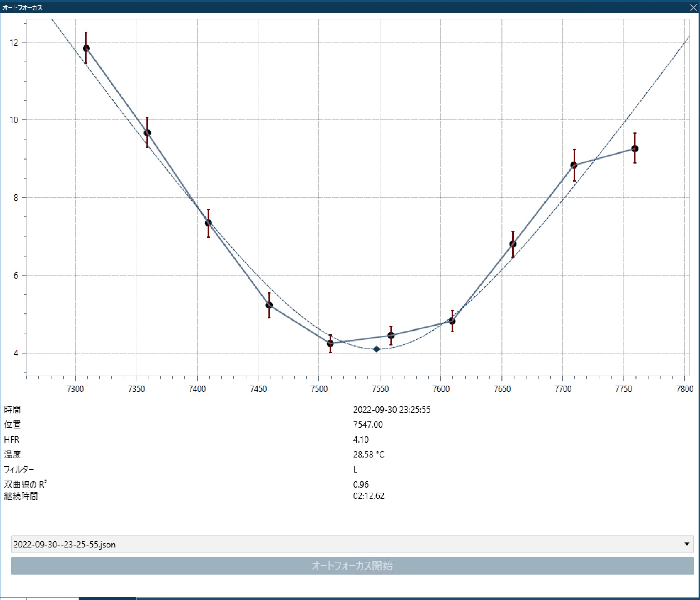Select the data point near position 7710
Viewport: 700px width, 600px height.
574,165
